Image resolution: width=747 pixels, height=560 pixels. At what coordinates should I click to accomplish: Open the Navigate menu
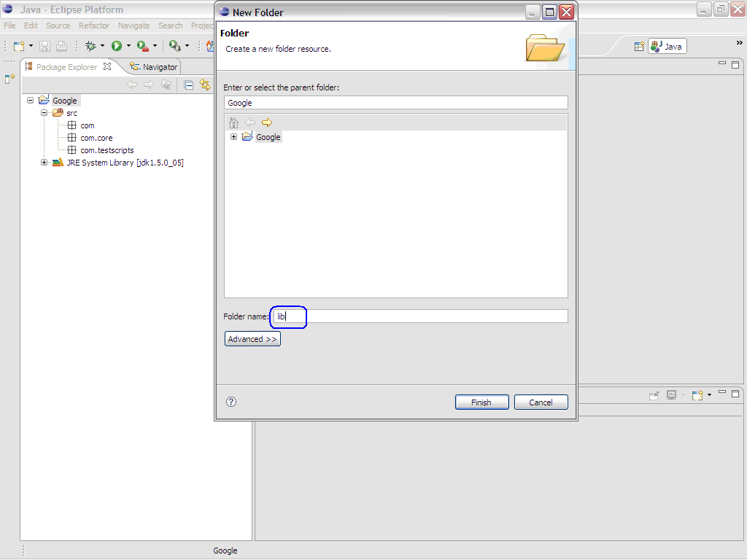click(x=134, y=26)
